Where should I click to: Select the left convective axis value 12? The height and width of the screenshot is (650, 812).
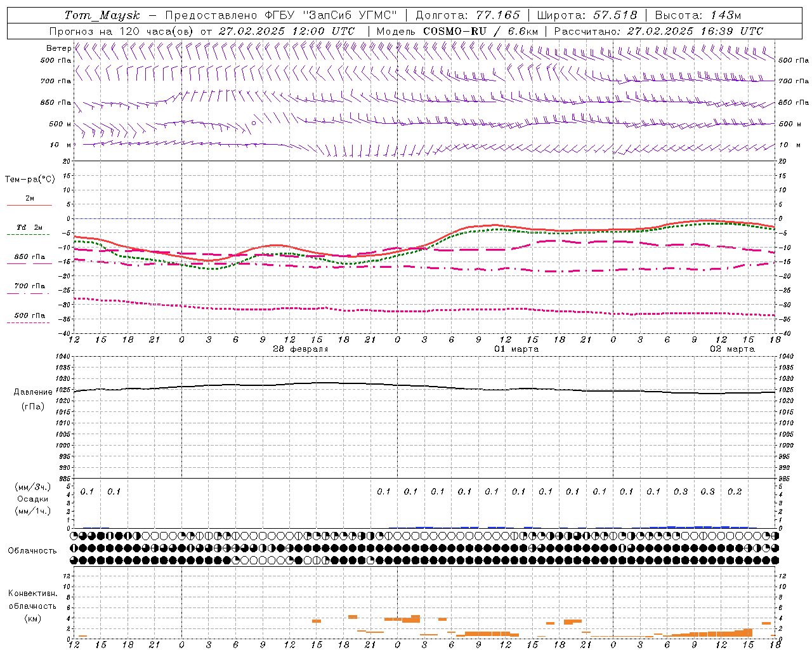[68, 576]
